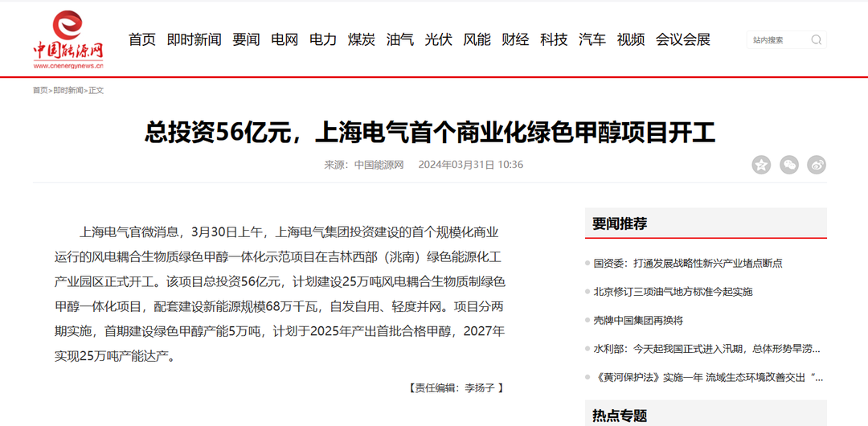Open the 汽车 nav item
868x426 pixels.
(592, 39)
